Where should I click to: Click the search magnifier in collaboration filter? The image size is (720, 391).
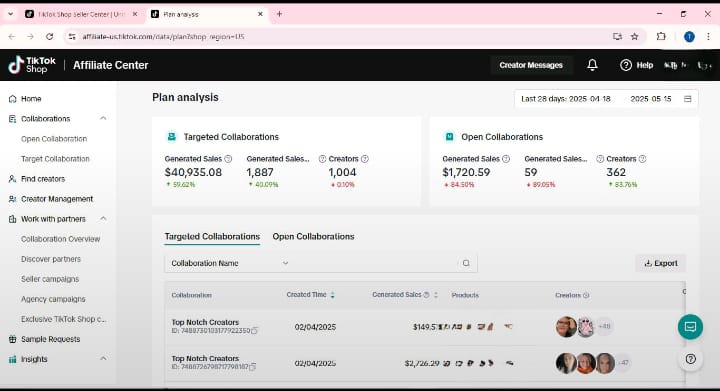[466, 263]
